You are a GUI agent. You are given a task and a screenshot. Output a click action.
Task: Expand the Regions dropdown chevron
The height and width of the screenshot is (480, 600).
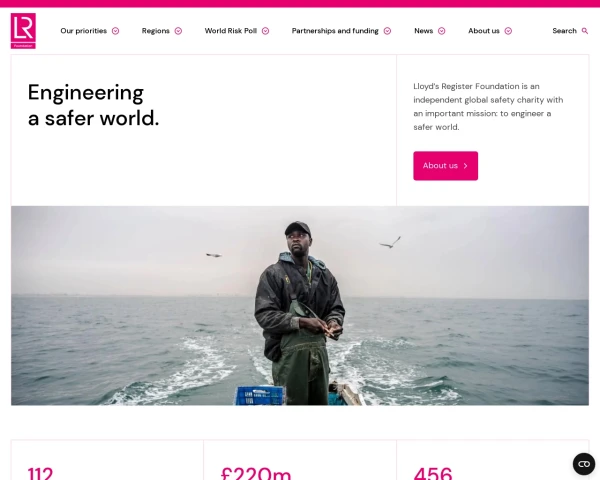point(178,31)
